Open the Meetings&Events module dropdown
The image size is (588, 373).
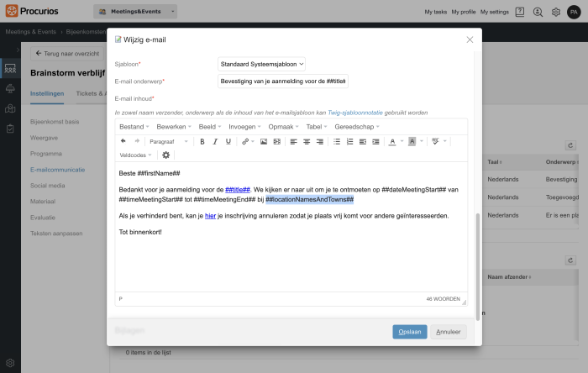135,12
